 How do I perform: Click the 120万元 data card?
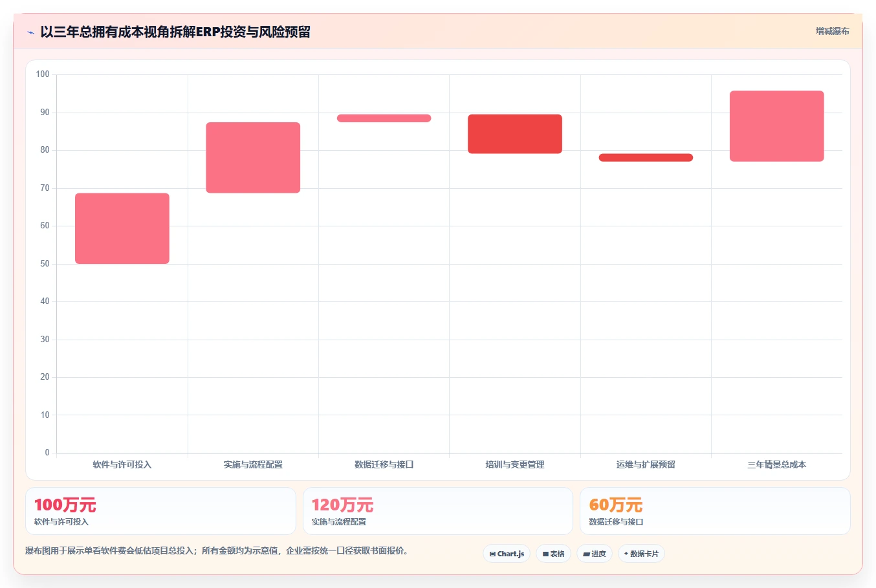[438, 511]
